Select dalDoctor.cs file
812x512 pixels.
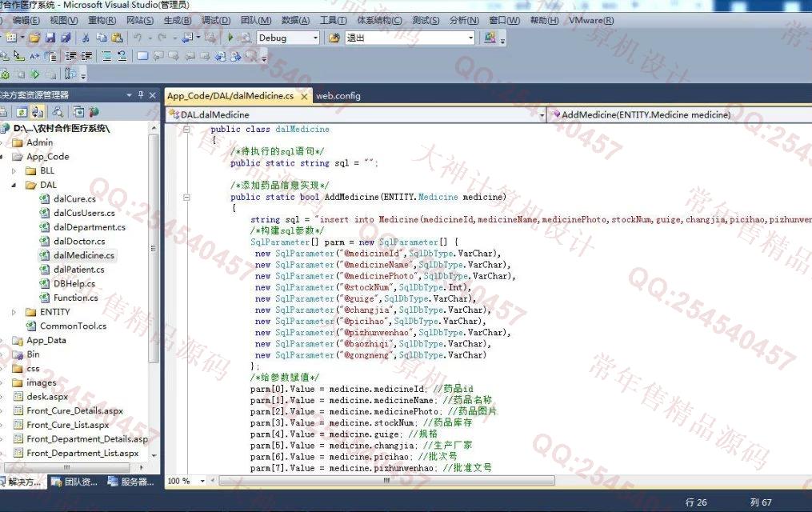79,242
